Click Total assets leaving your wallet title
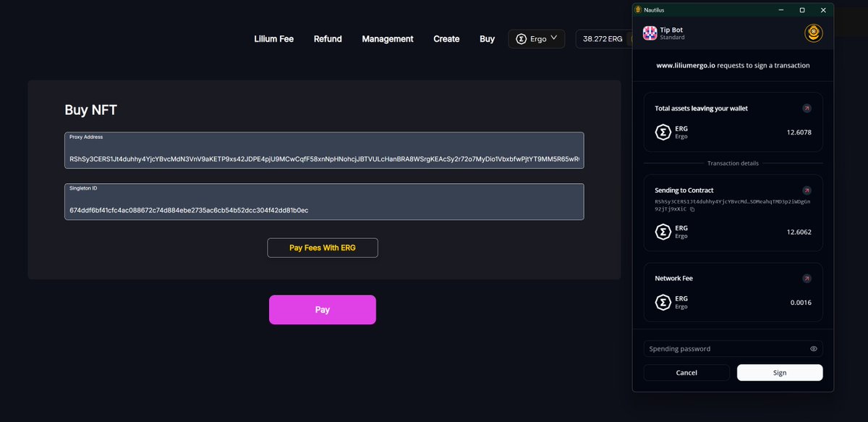The width and height of the screenshot is (868, 422). point(702,109)
